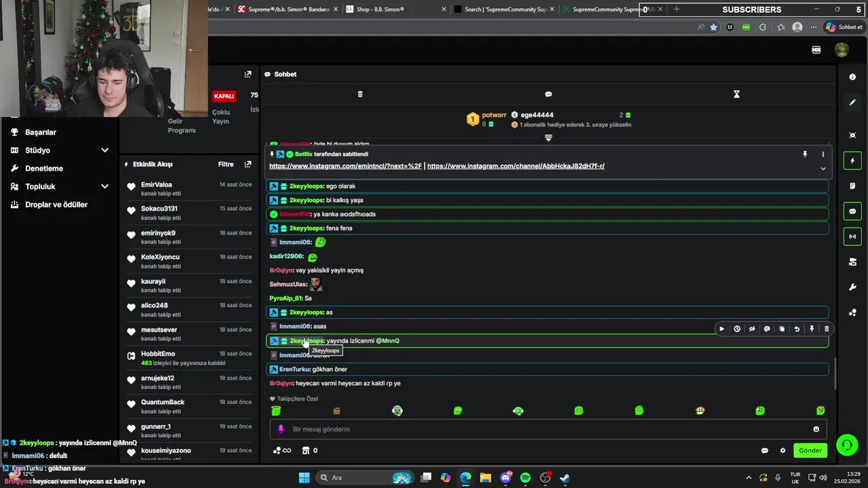Expand the Topluluk sidebar menu
The image size is (868, 488).
click(60, 186)
